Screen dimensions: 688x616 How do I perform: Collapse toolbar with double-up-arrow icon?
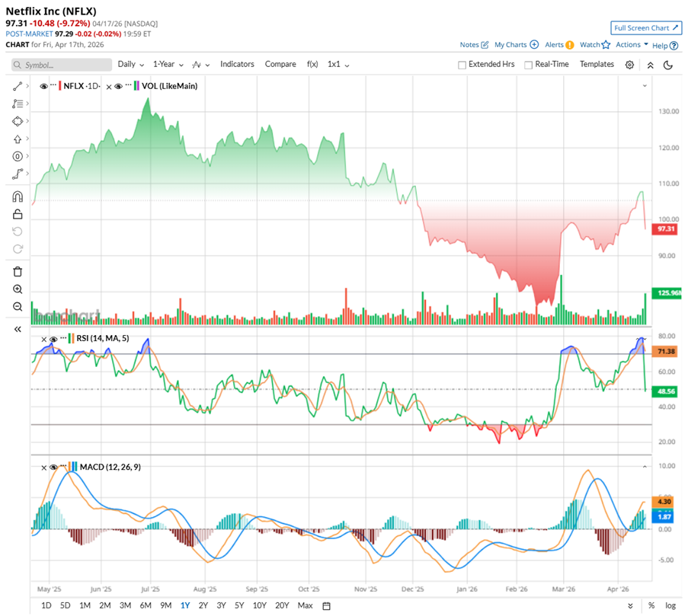[650, 65]
